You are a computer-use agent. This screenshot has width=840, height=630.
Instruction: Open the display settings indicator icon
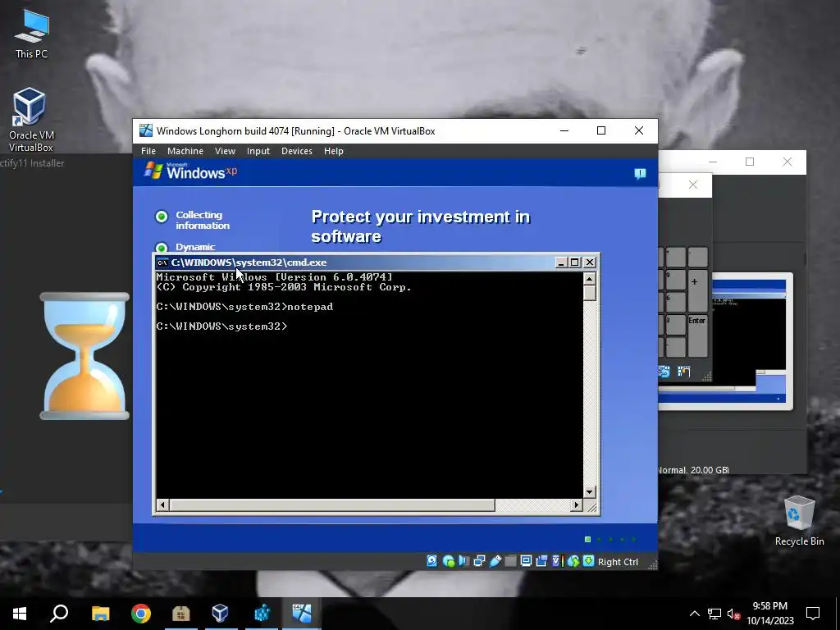pyautogui.click(x=526, y=561)
